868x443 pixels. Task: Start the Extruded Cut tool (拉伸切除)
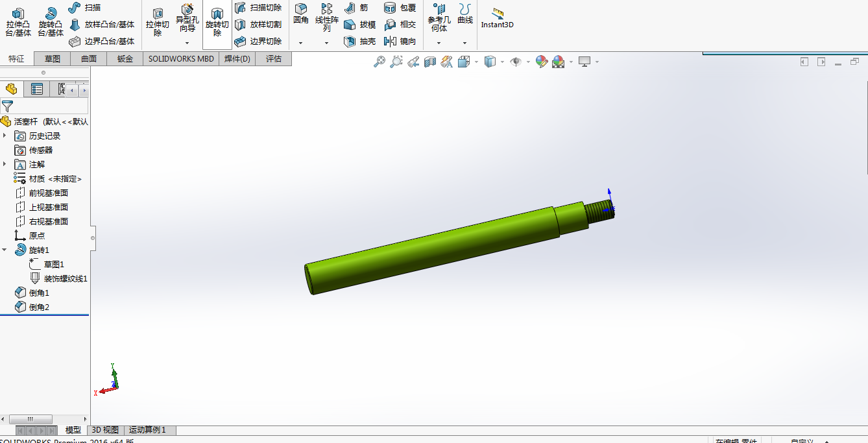[157, 22]
